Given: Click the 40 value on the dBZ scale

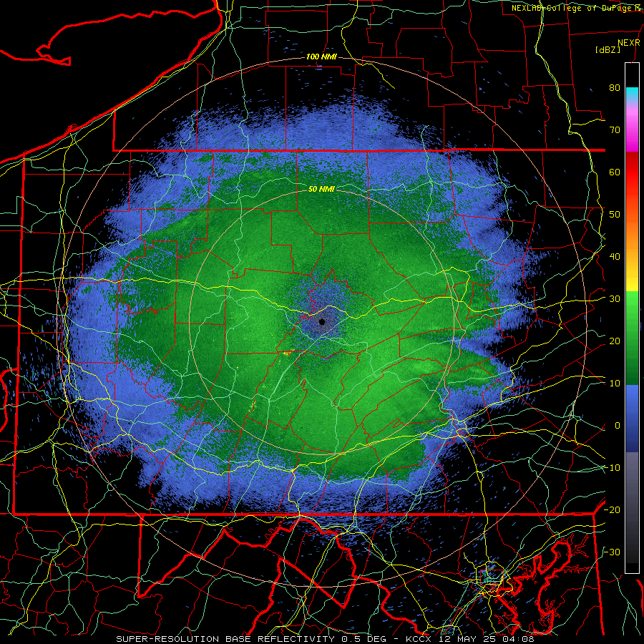Looking at the screenshot, I should pyautogui.click(x=615, y=257).
